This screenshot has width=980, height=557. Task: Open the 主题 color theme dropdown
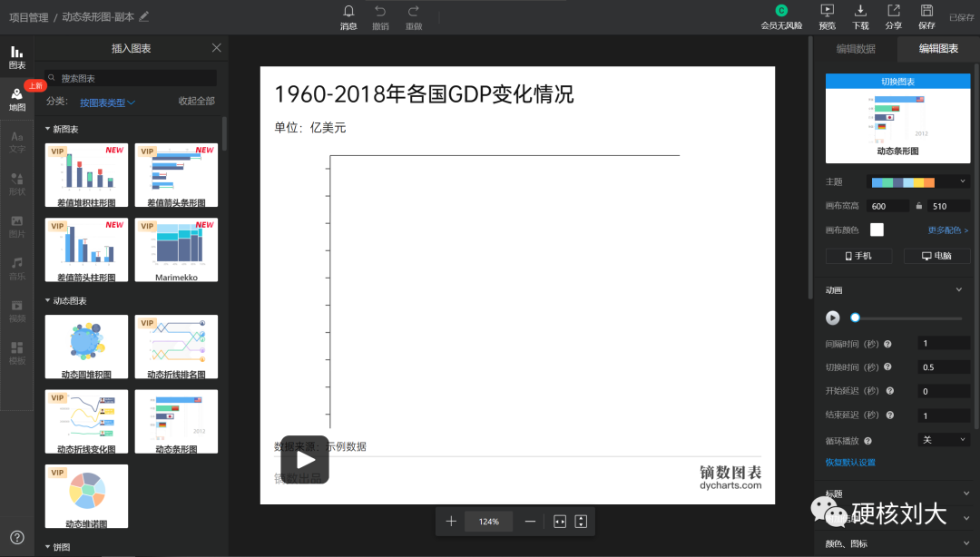[918, 182]
